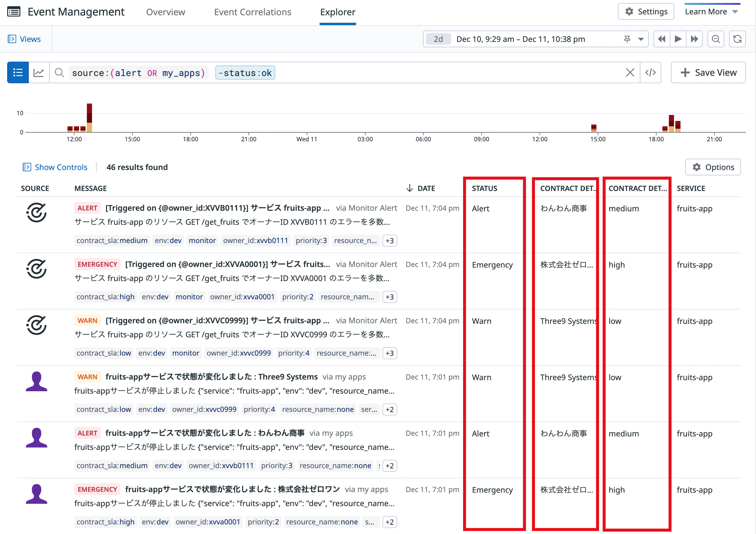Open the Overview tab
The height and width of the screenshot is (534, 756).
(x=166, y=12)
